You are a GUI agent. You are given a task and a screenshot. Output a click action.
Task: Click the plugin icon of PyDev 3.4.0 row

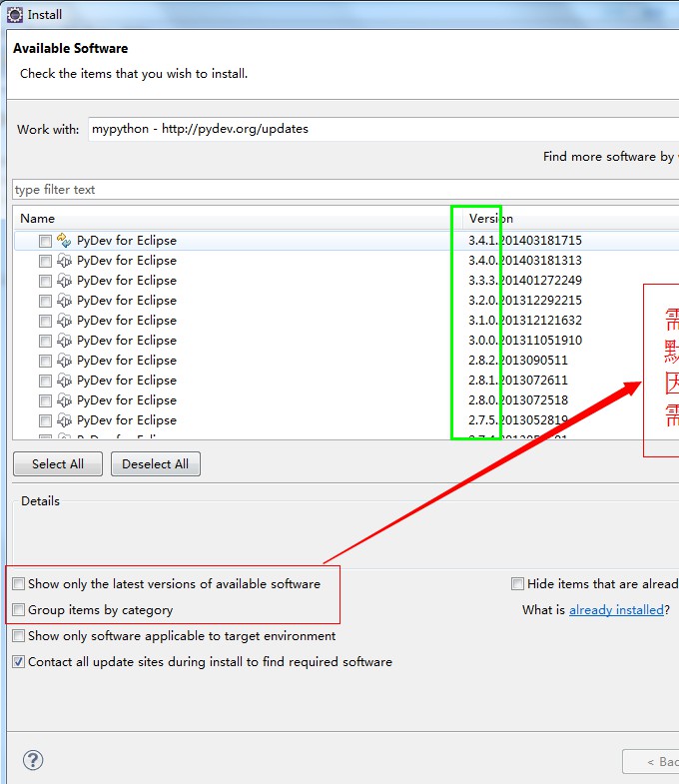[64, 261]
